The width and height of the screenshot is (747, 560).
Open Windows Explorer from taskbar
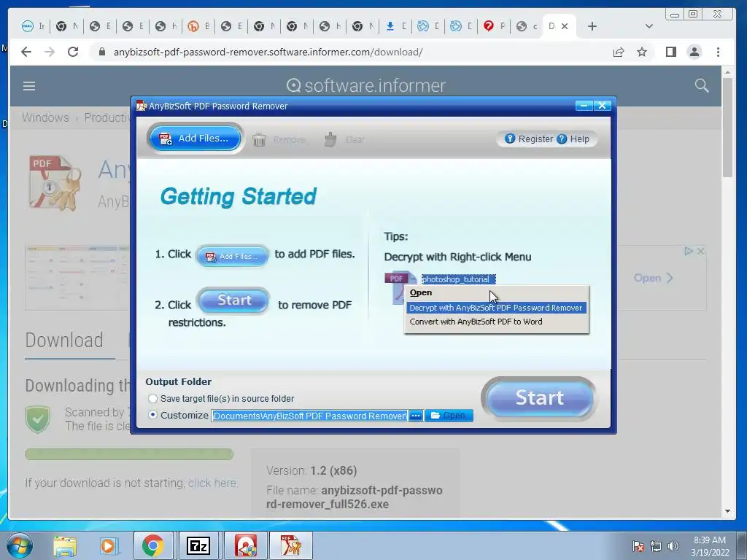65,545
